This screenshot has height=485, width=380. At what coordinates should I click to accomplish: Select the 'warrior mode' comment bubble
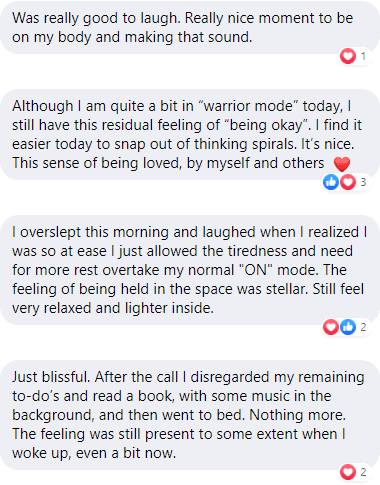pos(190,135)
